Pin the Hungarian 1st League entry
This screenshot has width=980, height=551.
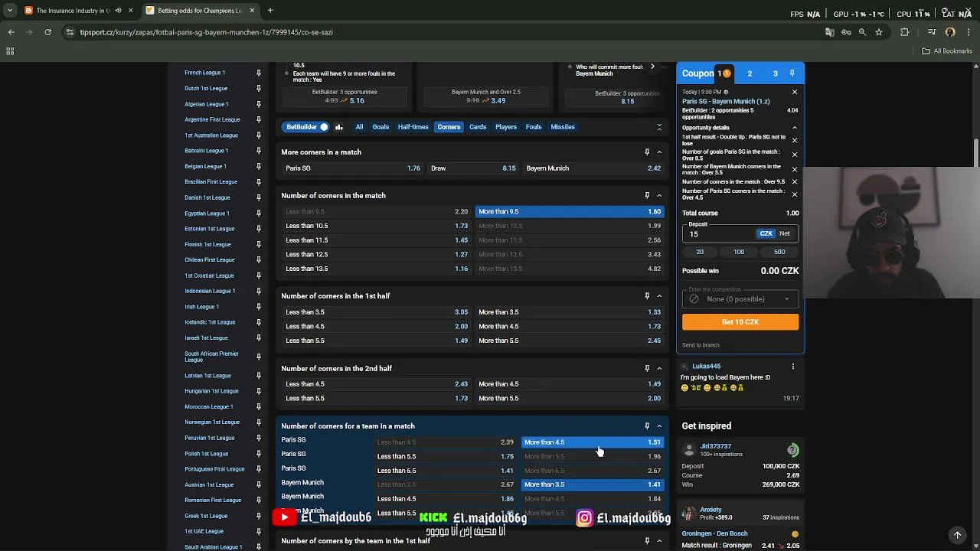click(259, 391)
